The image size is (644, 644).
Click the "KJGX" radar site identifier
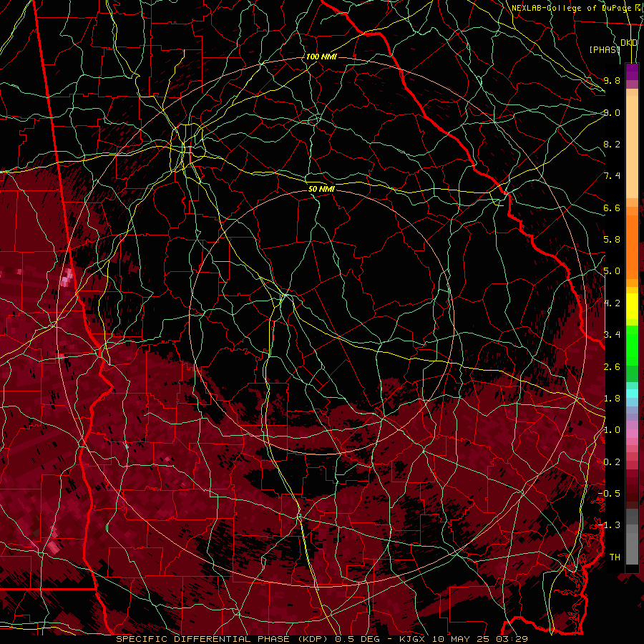point(411,639)
